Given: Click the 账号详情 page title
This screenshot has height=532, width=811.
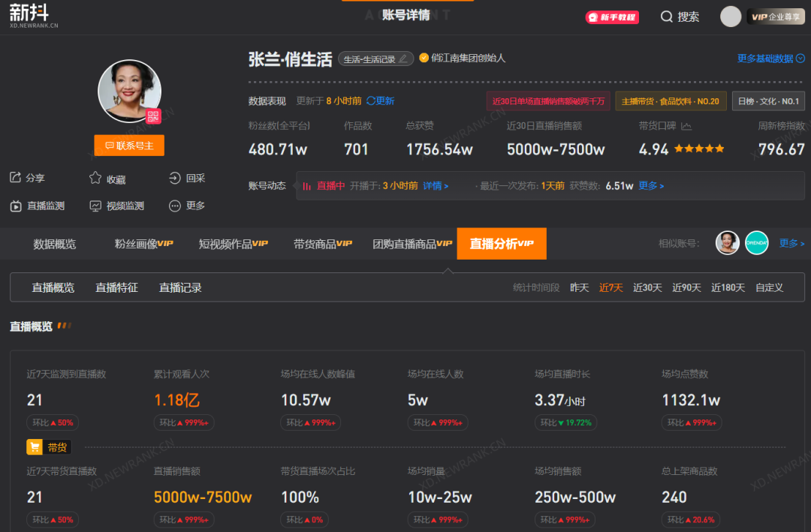Looking at the screenshot, I should point(406,15).
